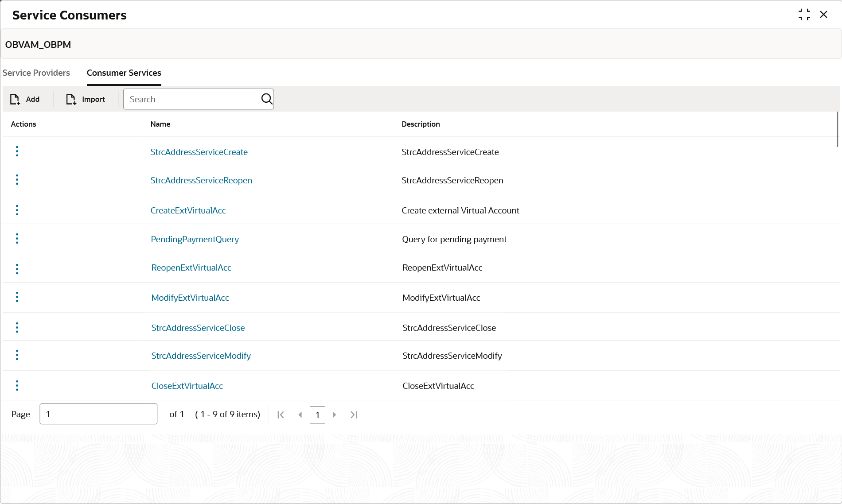Open actions menu for PendingPaymentQuery row

coord(17,239)
